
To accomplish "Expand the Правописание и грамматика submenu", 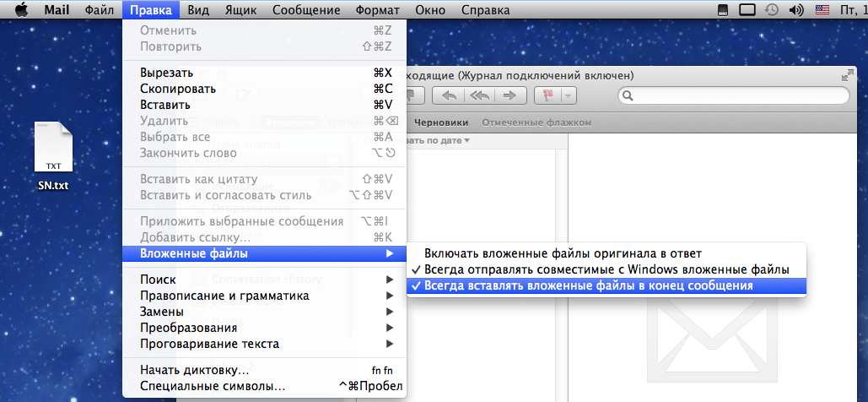I will pos(265,296).
